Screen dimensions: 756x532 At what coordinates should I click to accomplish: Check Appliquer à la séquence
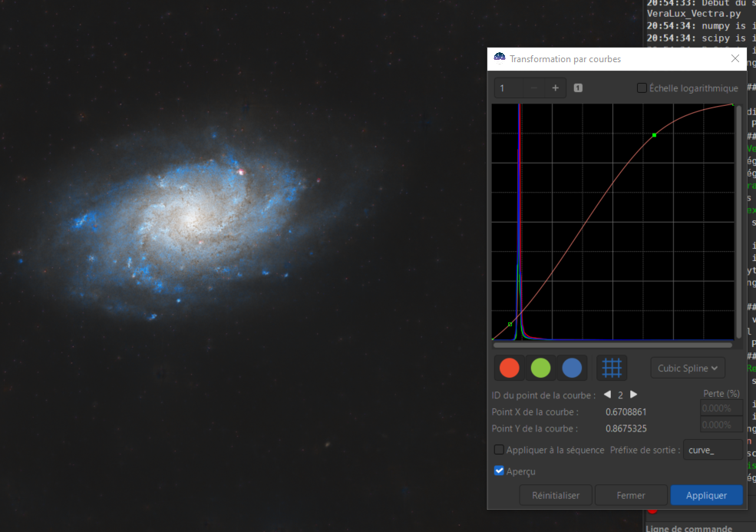pos(499,450)
